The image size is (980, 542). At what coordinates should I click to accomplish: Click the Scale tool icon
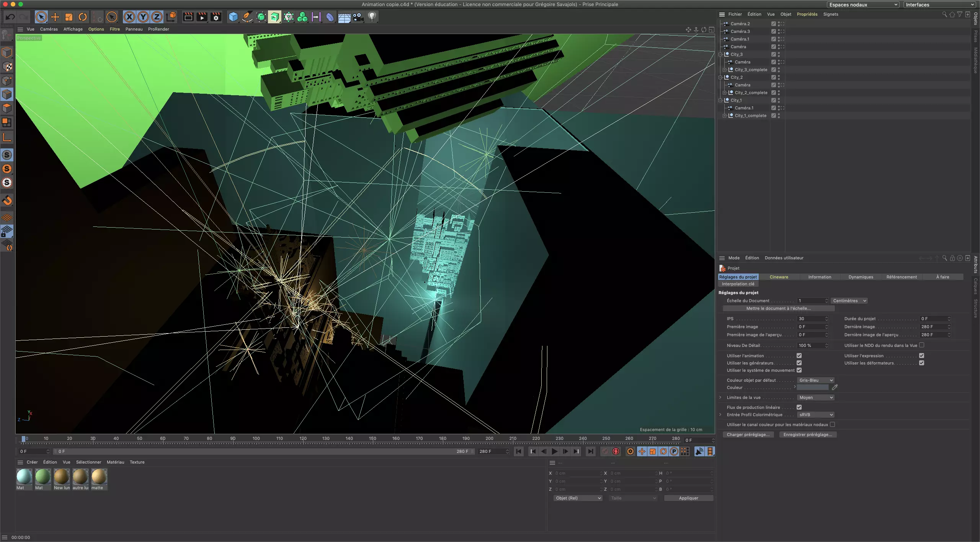(69, 17)
